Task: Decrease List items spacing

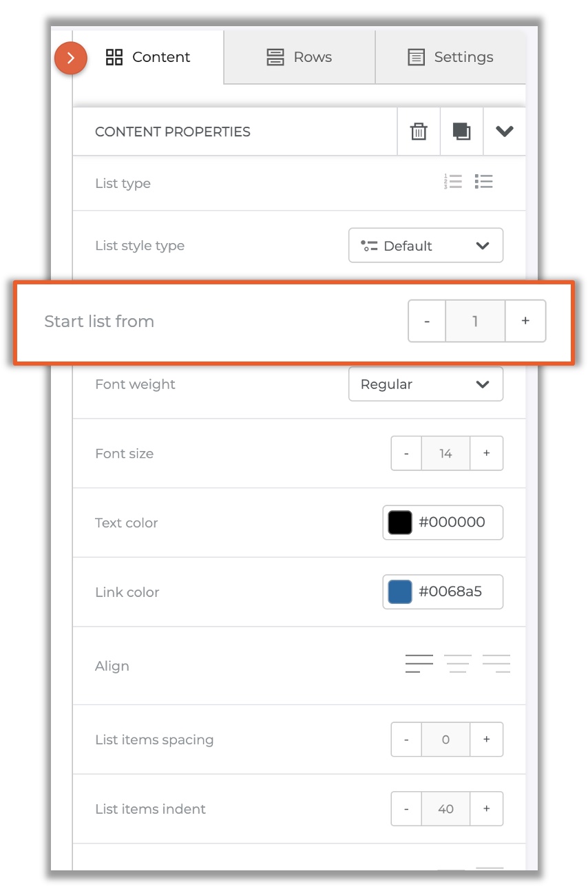Action: coord(406,740)
